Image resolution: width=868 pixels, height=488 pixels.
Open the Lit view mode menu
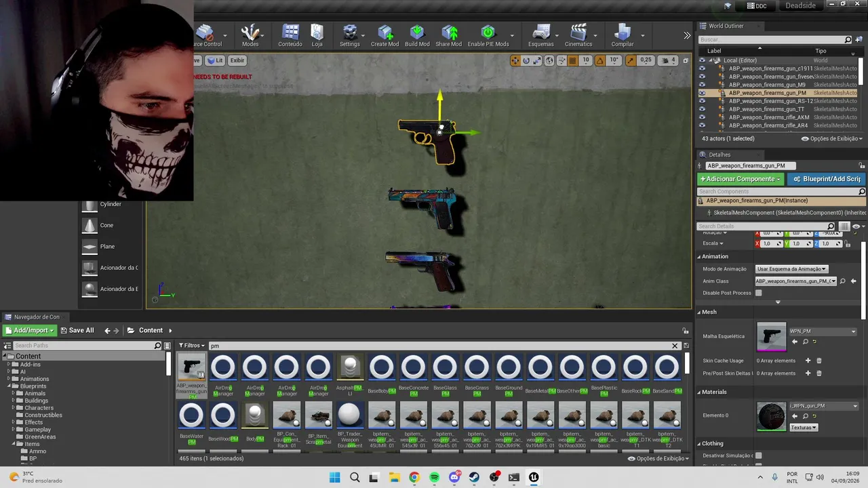[x=215, y=60]
